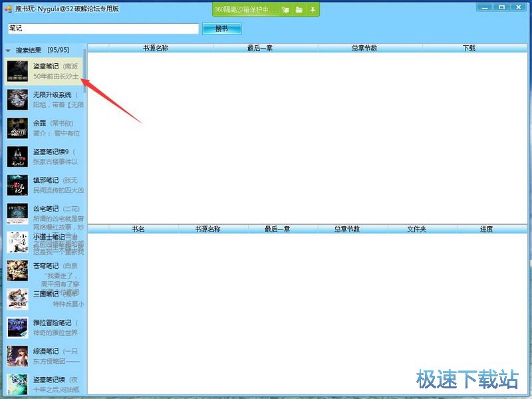The height and width of the screenshot is (399, 532).
Task: Select the 无限升级系统 cover thumbnail
Action: coord(17,100)
